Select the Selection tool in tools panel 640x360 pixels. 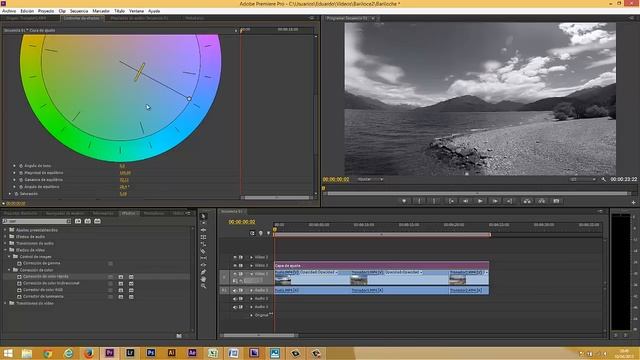(203, 216)
